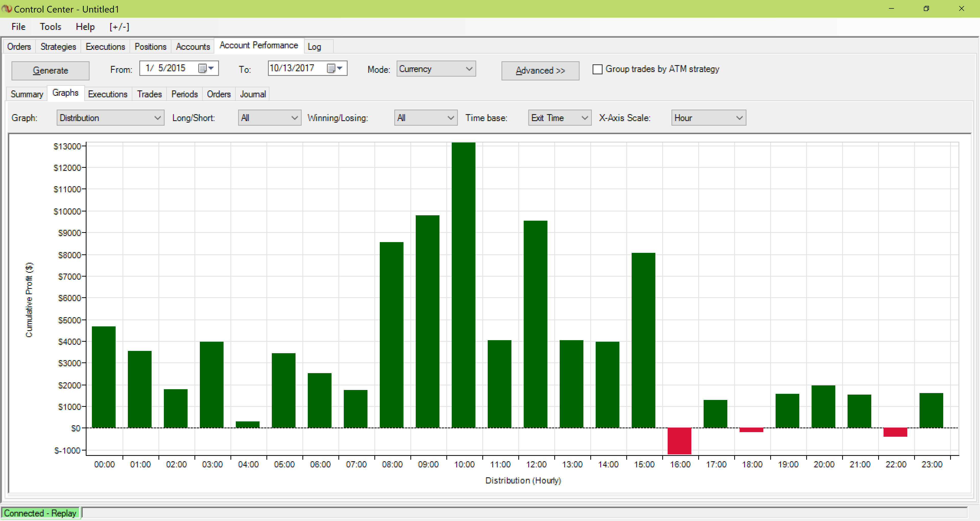Viewport: 980px width, 521px height.
Task: Open the Periods sub-tab
Action: [185, 94]
